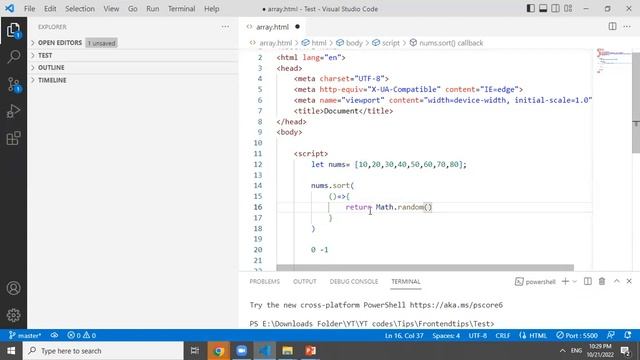640x360 pixels.
Task: Open notifications bell in status bar
Action: pyautogui.click(x=627, y=336)
